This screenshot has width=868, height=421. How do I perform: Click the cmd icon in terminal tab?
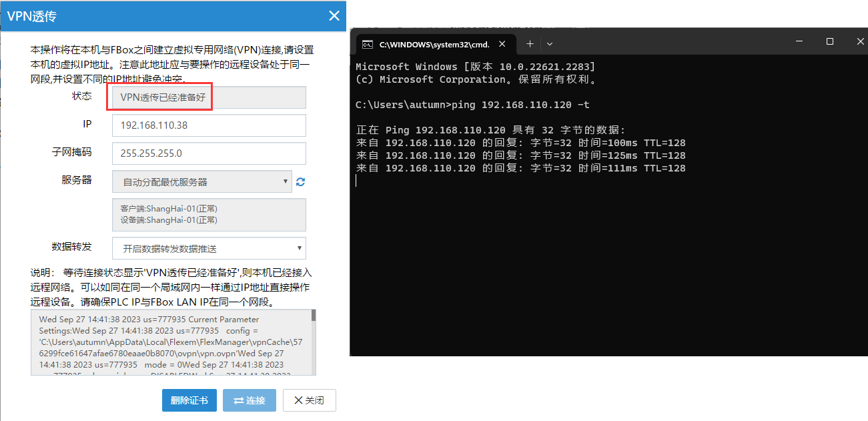(367, 45)
